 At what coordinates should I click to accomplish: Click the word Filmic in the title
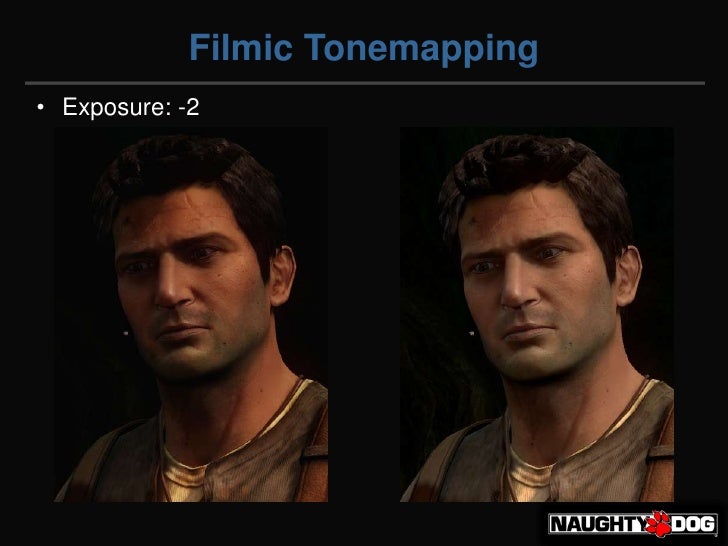(240, 46)
